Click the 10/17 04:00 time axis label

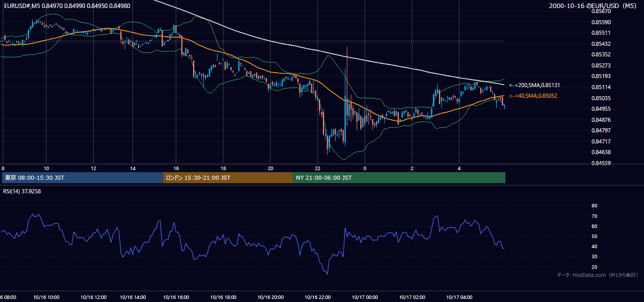point(460,297)
